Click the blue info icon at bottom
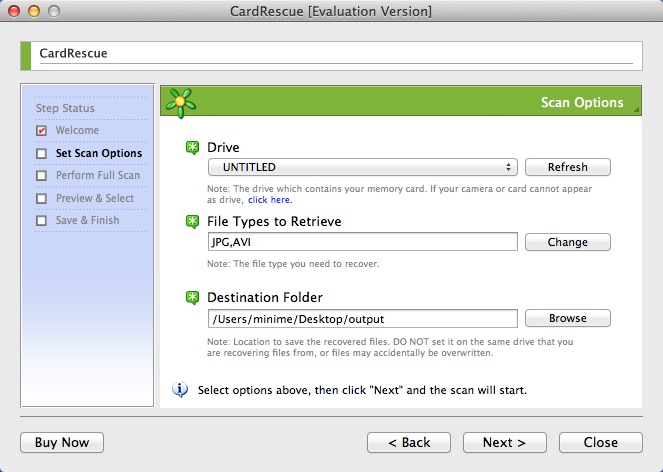This screenshot has width=663, height=472. pyautogui.click(x=180, y=389)
